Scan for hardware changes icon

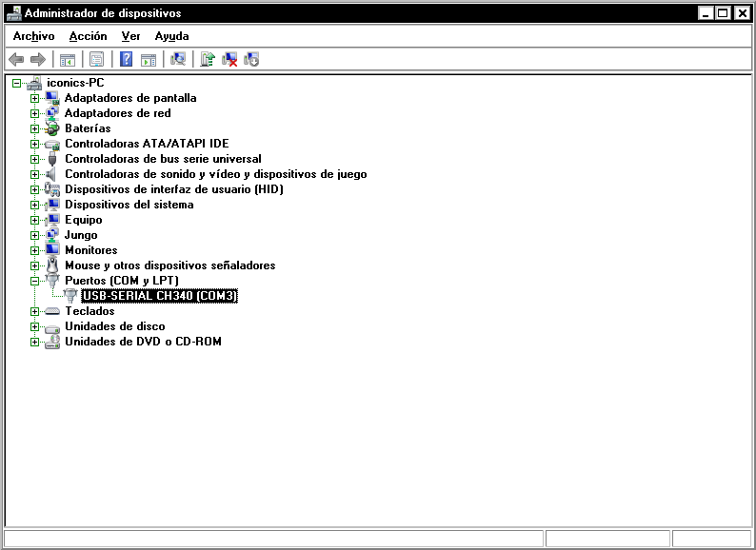click(x=178, y=59)
